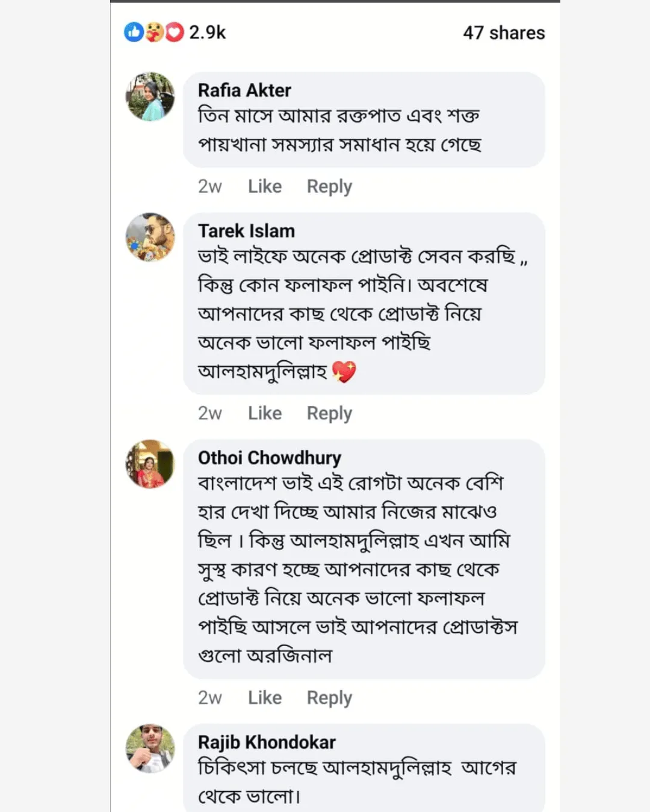Click the sparkling heart emoji in Tarek's comment
Image resolution: width=650 pixels, height=812 pixels.
[x=344, y=371]
